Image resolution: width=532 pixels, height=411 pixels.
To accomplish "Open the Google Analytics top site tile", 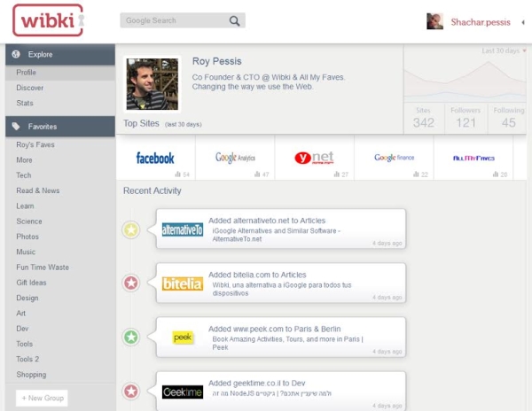I will click(x=235, y=158).
